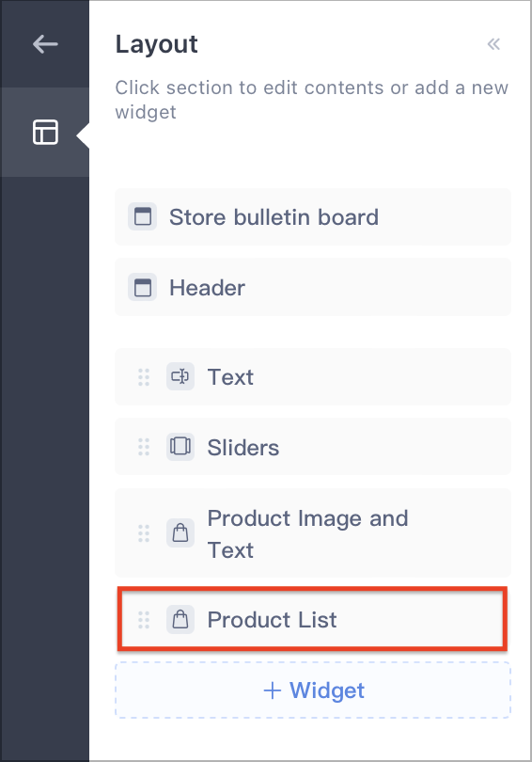Open the Store bulletin board section

pyautogui.click(x=313, y=216)
